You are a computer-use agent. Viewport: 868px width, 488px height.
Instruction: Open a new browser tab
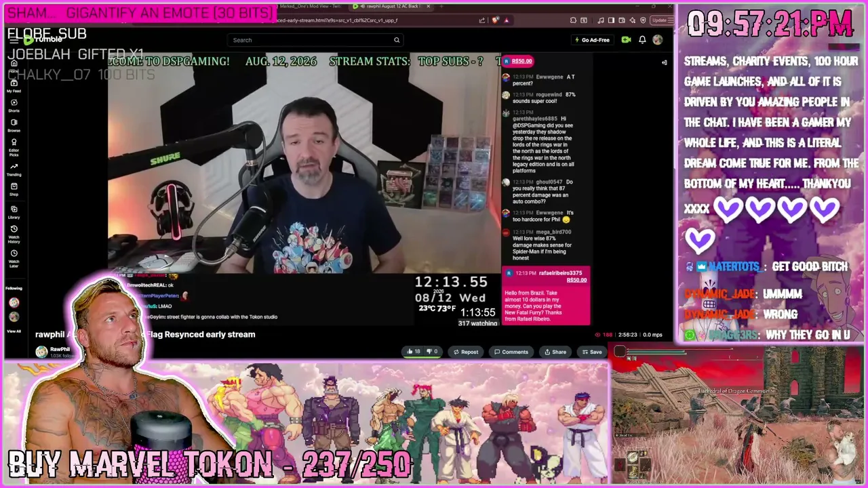[441, 6]
